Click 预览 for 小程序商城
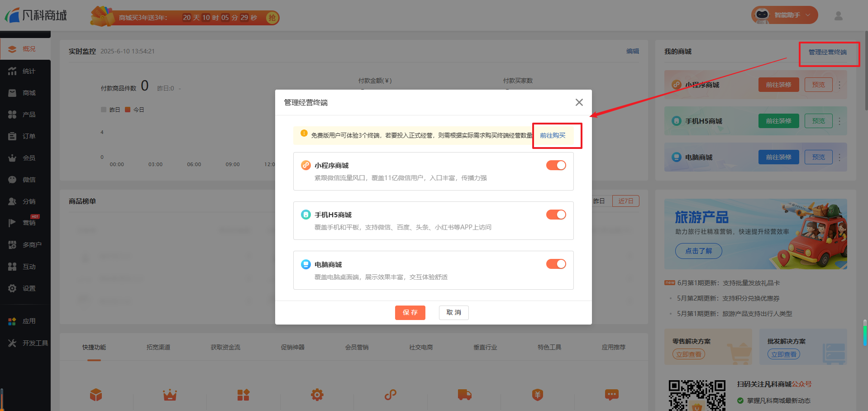This screenshot has width=868, height=411. 819,85
